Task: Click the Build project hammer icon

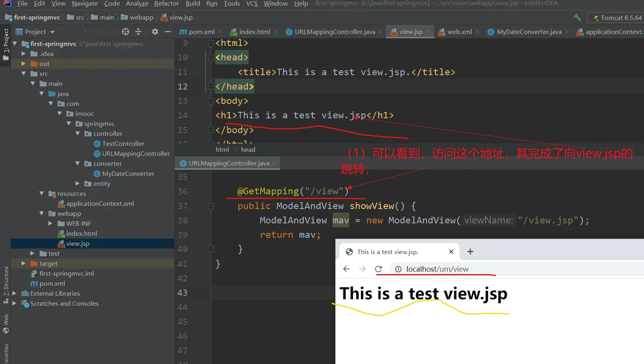Action: coord(577,18)
